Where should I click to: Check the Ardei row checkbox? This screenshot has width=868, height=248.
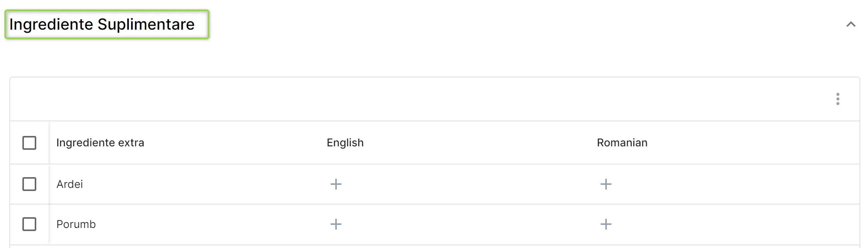coord(29,184)
